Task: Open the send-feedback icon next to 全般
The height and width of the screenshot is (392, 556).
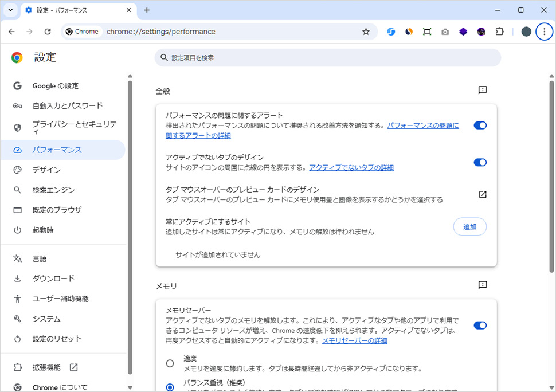Action: 482,90
